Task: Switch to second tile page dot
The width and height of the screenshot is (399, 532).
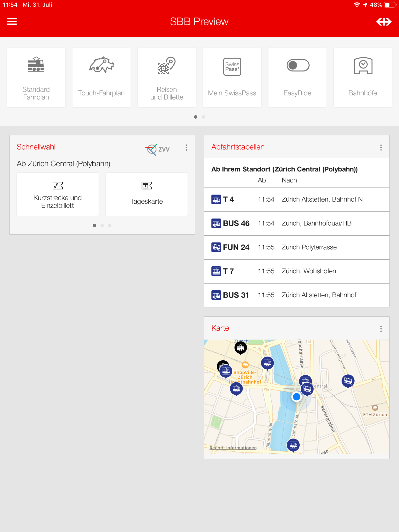Action: (203, 117)
